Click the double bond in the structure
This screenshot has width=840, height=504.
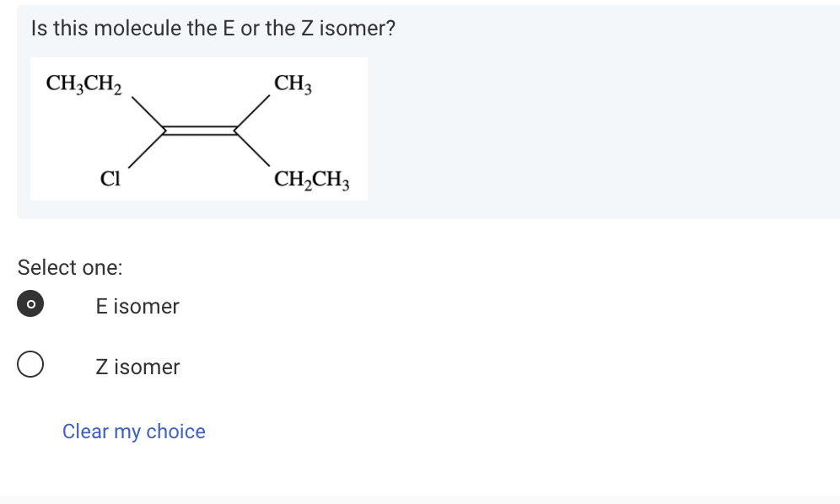pyautogui.click(x=200, y=129)
